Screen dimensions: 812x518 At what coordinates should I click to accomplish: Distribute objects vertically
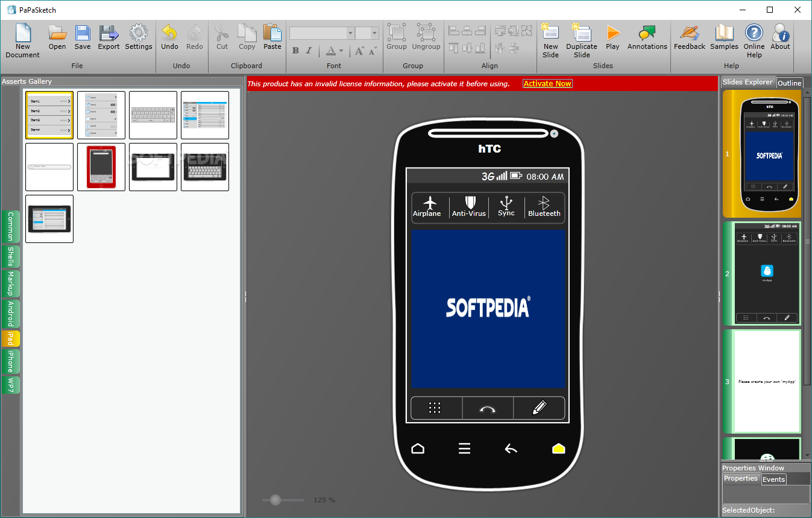click(513, 48)
